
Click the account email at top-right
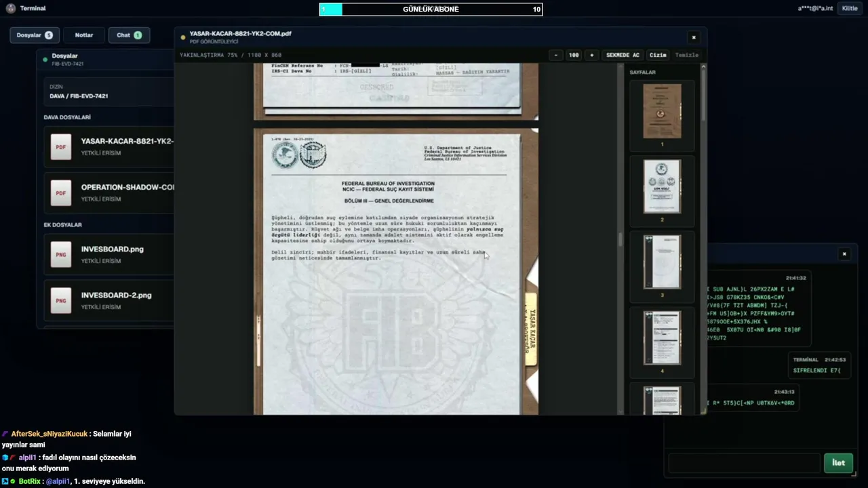point(816,8)
